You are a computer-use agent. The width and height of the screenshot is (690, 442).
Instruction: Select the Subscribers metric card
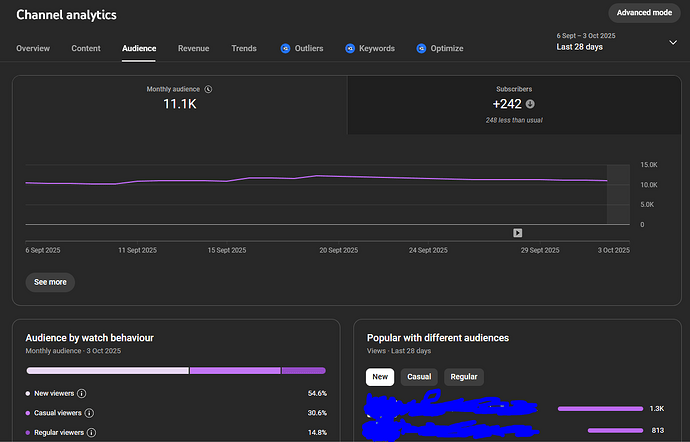[x=513, y=104]
